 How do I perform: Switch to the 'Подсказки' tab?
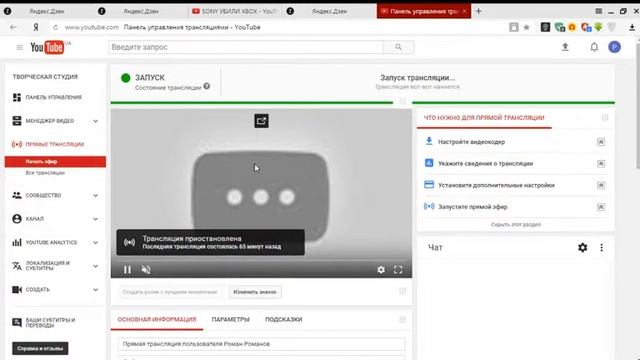click(284, 320)
